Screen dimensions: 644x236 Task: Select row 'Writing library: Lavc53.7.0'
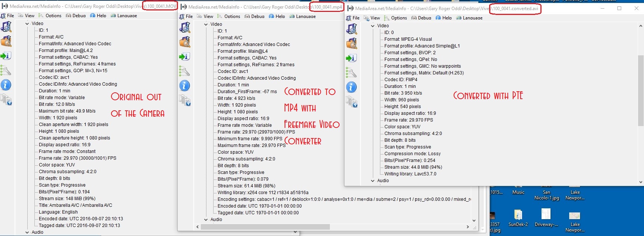410,174
